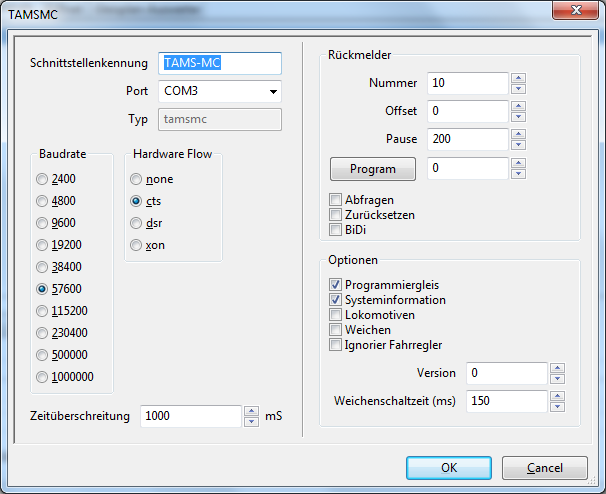The image size is (606, 494).
Task: Decrease the Weichenschaltzeit value
Action: tap(556, 407)
